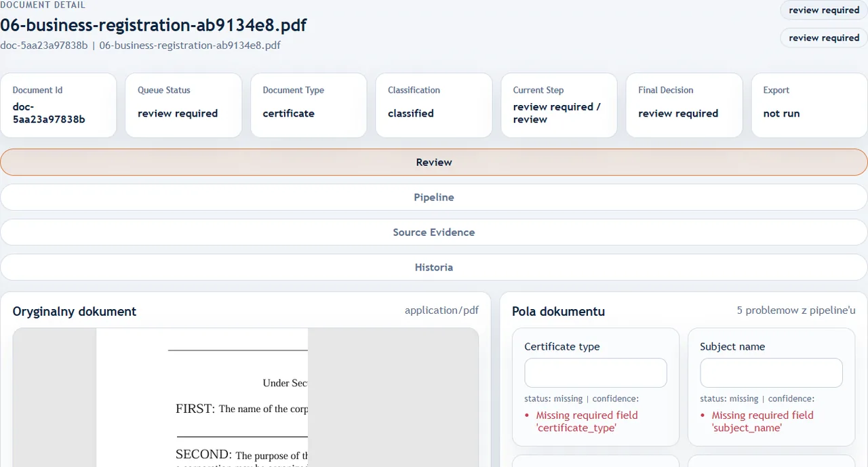868x467 pixels.
Task: Click the Pola dokumentu heading
Action: [558, 312]
